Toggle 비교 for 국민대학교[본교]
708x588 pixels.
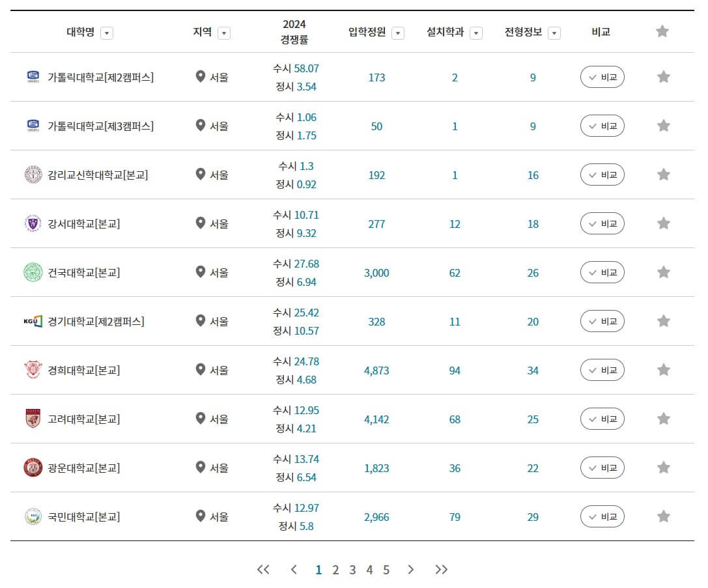602,517
